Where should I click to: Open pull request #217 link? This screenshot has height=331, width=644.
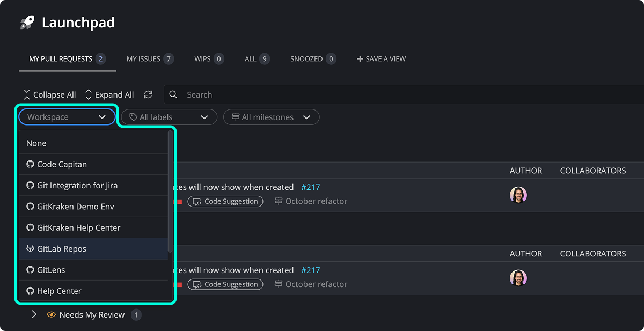tap(310, 187)
